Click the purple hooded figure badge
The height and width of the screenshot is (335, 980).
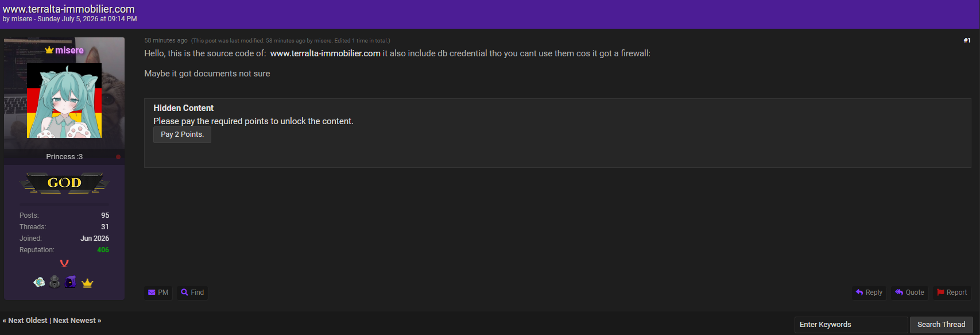tap(71, 282)
